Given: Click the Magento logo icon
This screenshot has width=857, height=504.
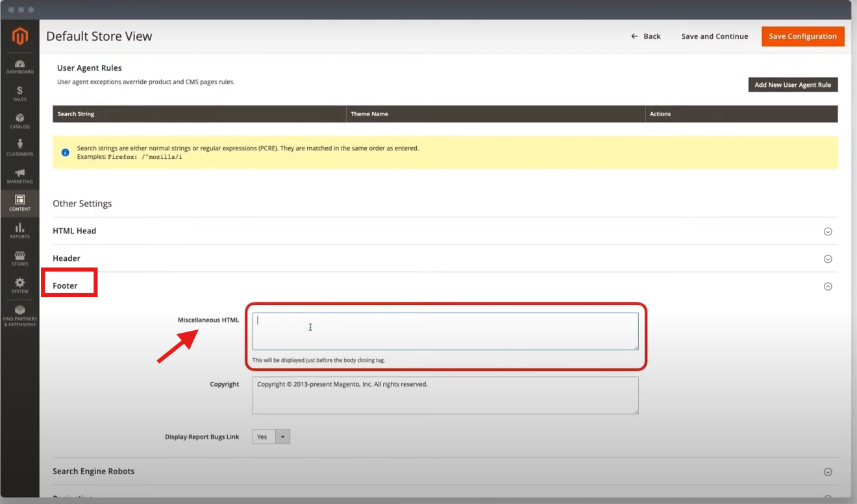Looking at the screenshot, I should click(20, 36).
